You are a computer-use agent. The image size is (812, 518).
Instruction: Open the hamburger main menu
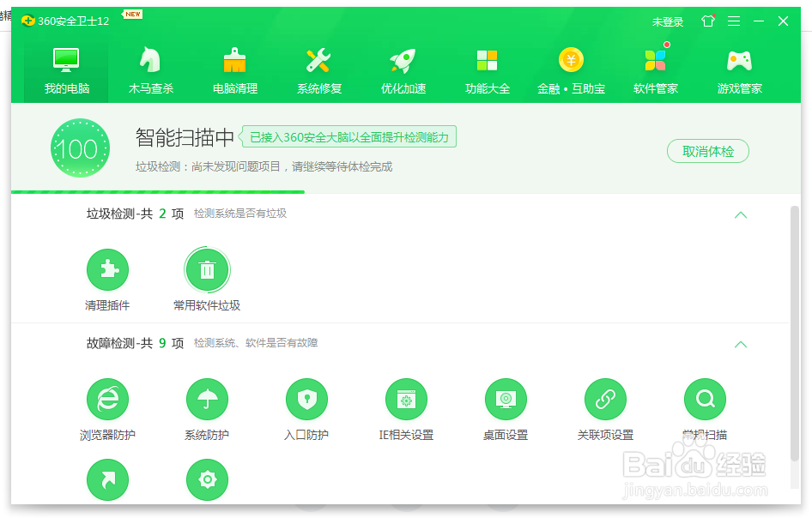click(x=734, y=21)
